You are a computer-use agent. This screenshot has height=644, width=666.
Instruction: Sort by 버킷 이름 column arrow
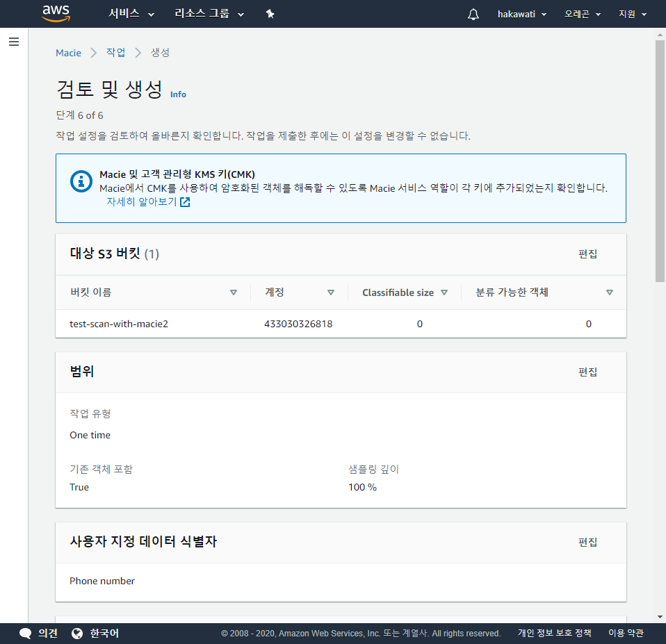(233, 292)
